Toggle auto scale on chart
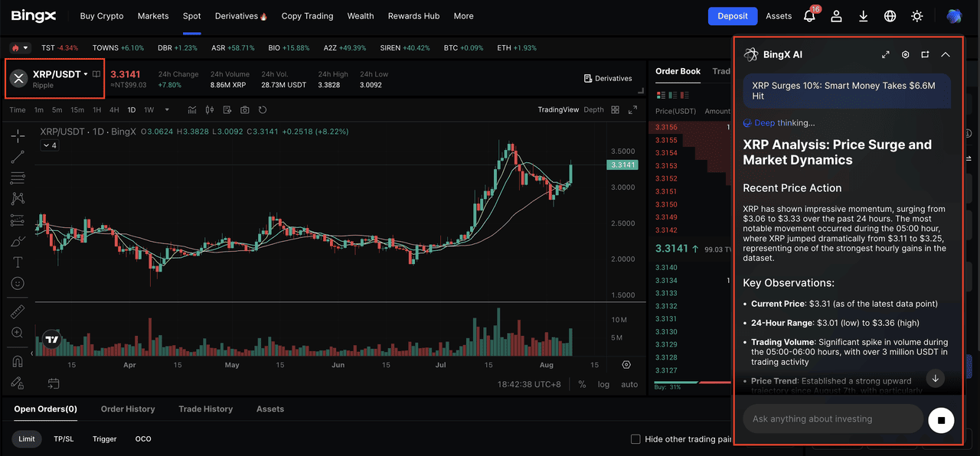 coord(629,384)
